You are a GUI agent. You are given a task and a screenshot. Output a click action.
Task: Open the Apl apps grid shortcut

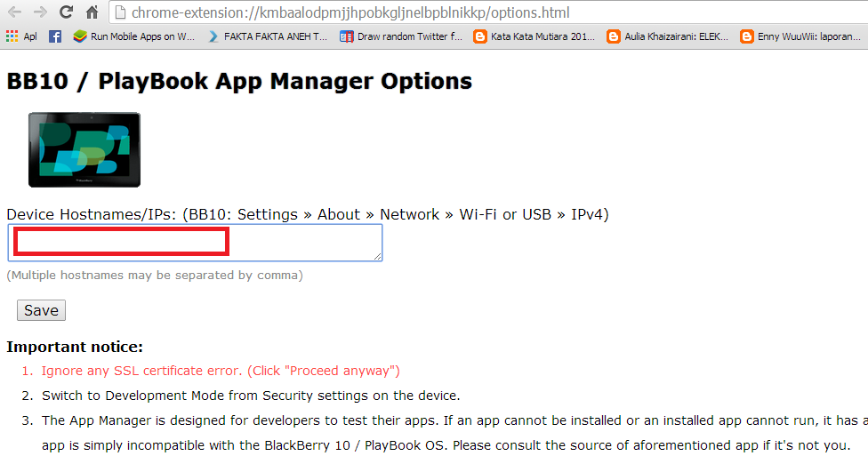(x=21, y=36)
